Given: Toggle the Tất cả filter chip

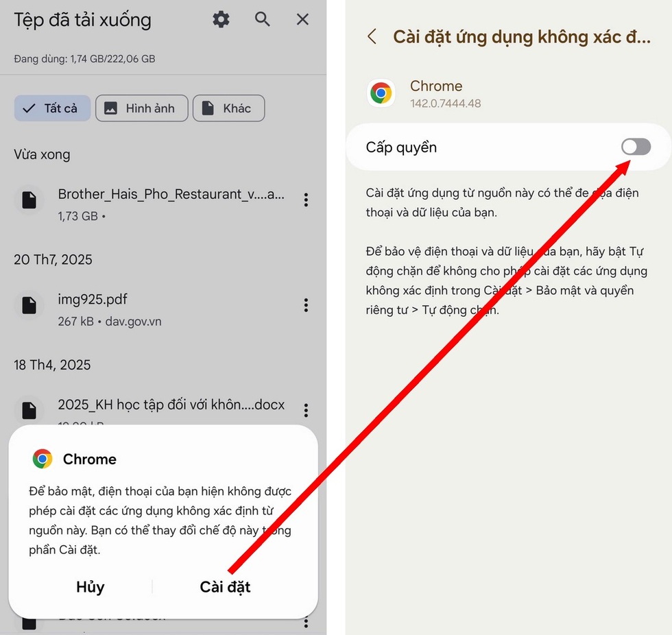Looking at the screenshot, I should pyautogui.click(x=51, y=108).
